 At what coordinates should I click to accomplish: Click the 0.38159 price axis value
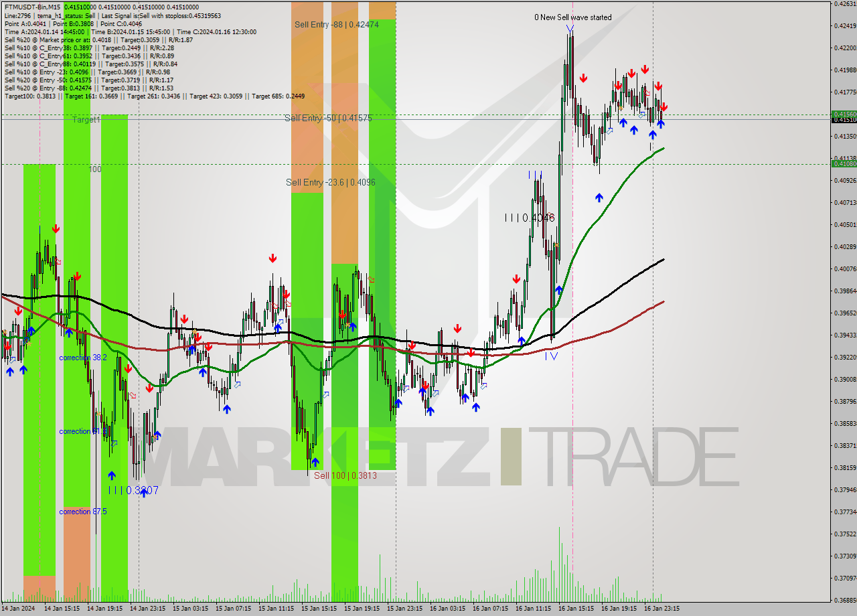[x=845, y=468]
